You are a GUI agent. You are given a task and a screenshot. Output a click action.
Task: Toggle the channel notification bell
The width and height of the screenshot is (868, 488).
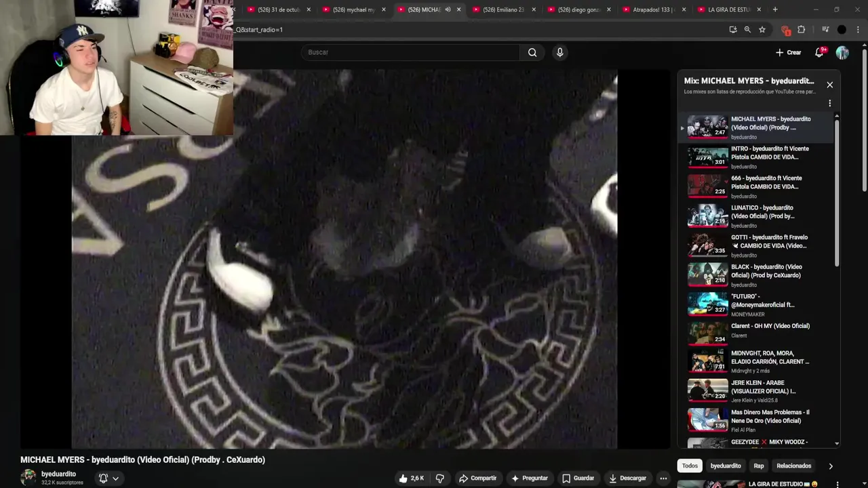[x=103, y=478]
